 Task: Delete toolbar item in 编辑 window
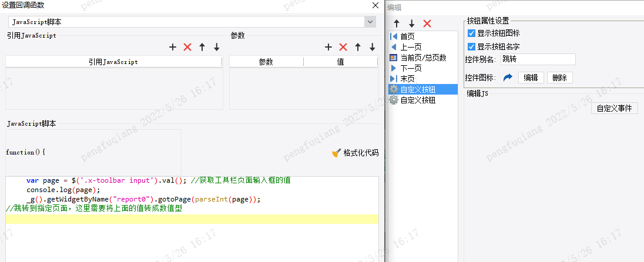coord(427,24)
